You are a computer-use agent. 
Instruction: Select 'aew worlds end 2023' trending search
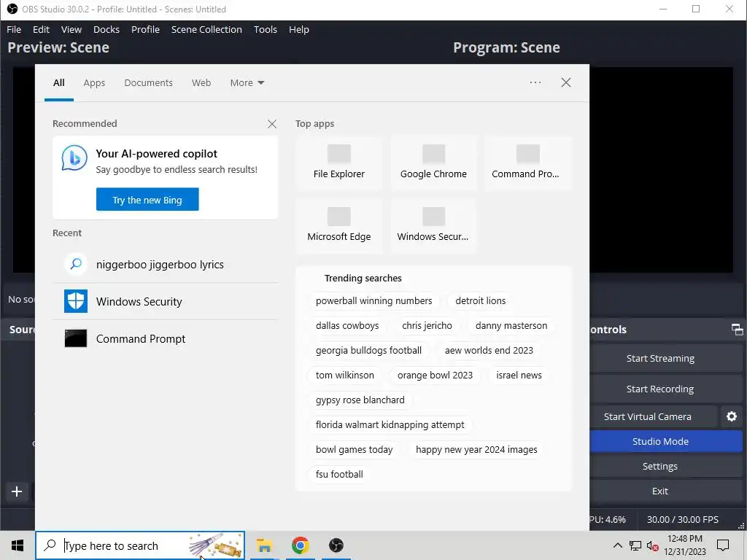pos(489,351)
